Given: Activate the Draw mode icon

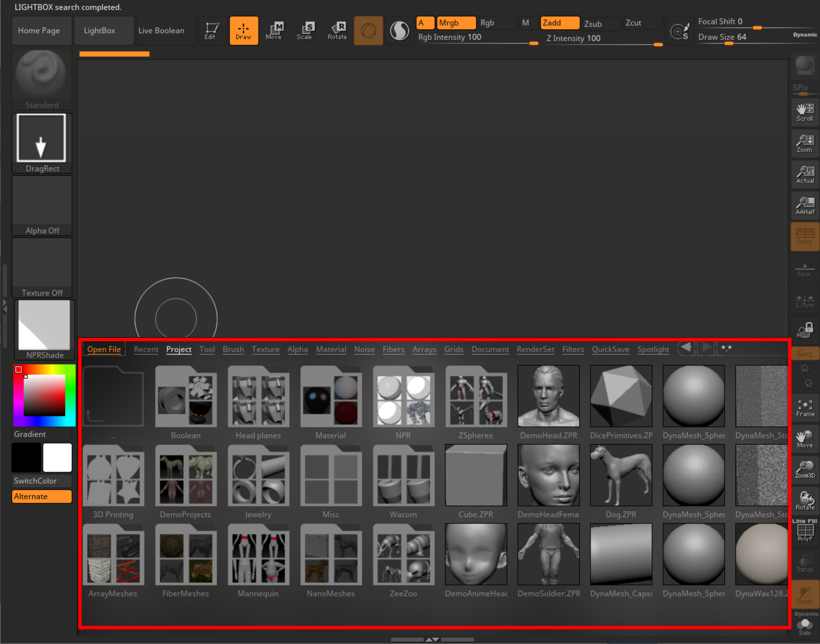Looking at the screenshot, I should pyautogui.click(x=244, y=31).
